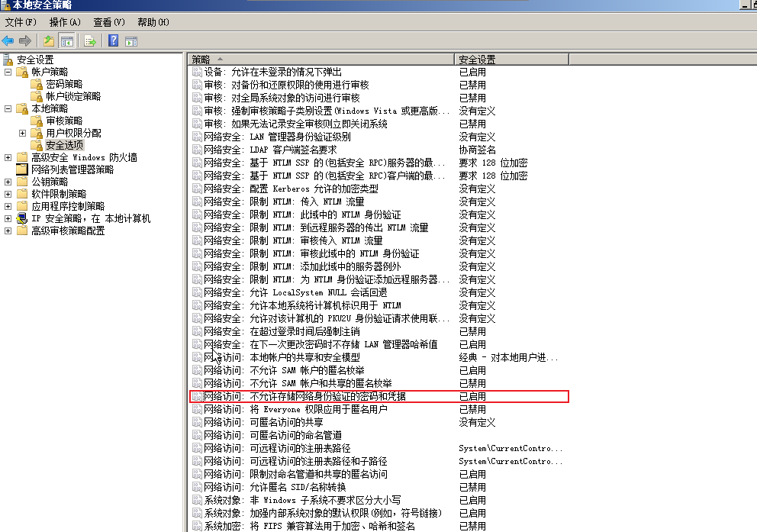
Task: Expand the 软件限制策略 node
Action: pyautogui.click(x=8, y=194)
